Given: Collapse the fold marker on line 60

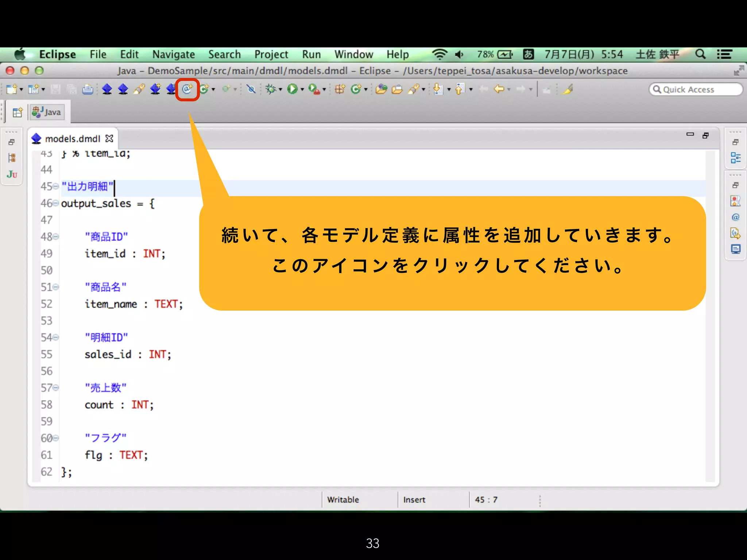Looking at the screenshot, I should (55, 438).
